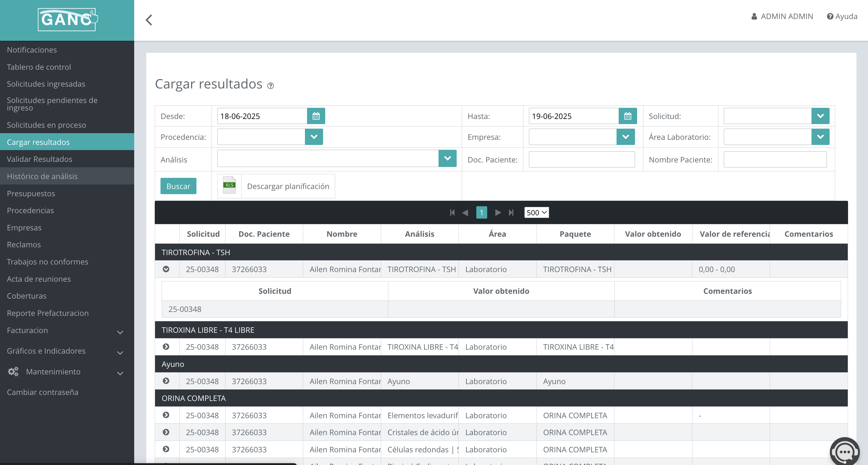This screenshot has height=465, width=868.
Task: Jump to last page with pagination icon
Action: click(x=511, y=213)
